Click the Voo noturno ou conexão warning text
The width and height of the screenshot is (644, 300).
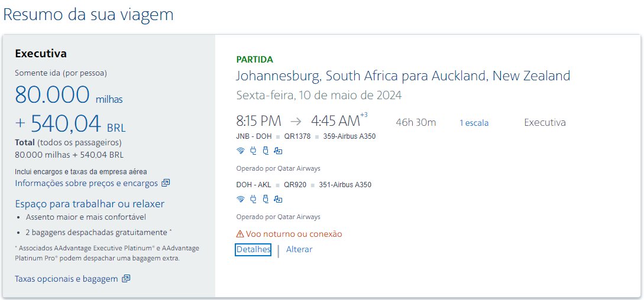294,234
